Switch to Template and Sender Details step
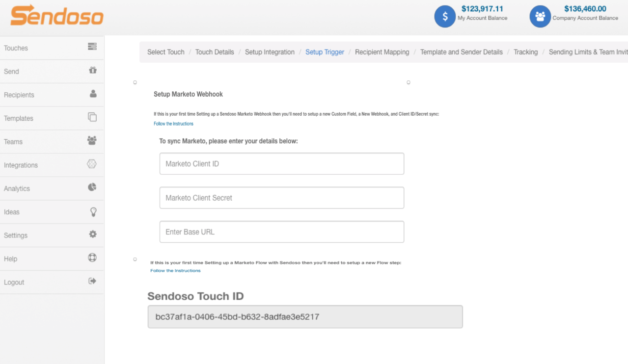This screenshot has height=364, width=628. tap(461, 52)
